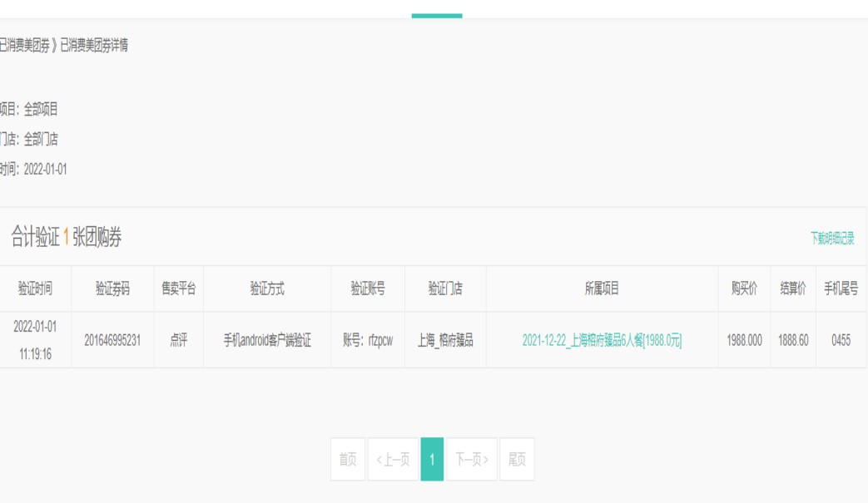The image size is (868, 503).
Task: Click the 已消费美团券详情 breadcrumb text
Action: pyautogui.click(x=94, y=46)
